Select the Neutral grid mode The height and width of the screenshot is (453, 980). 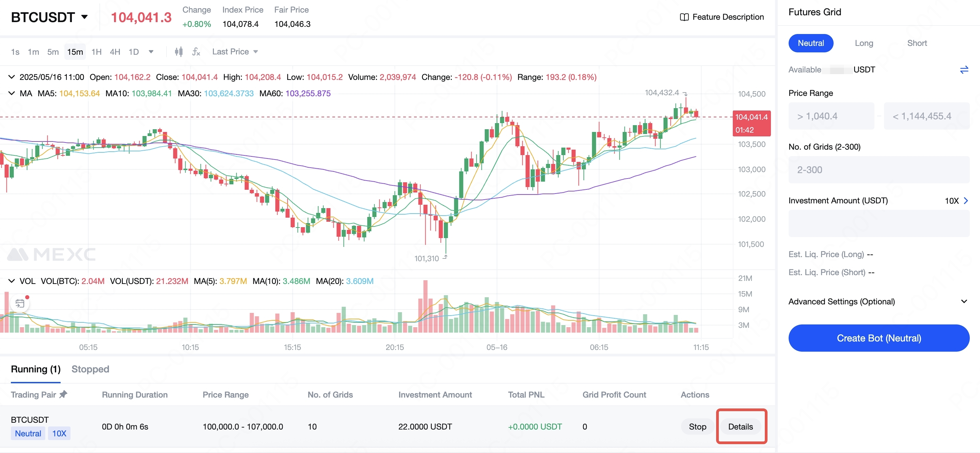[x=810, y=43]
